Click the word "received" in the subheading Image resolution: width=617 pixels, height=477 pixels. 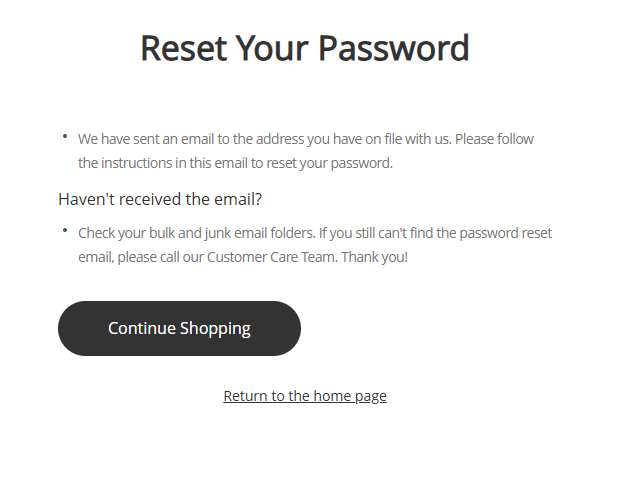click(151, 199)
